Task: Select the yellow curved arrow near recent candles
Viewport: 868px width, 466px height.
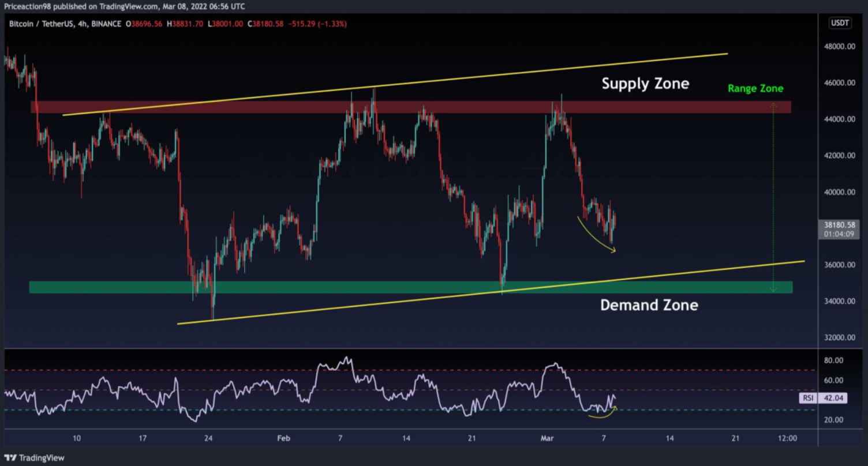Action: tap(596, 236)
